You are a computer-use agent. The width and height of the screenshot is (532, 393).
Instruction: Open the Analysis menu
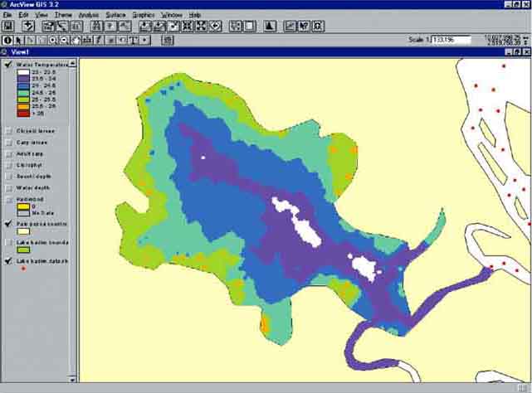(89, 15)
